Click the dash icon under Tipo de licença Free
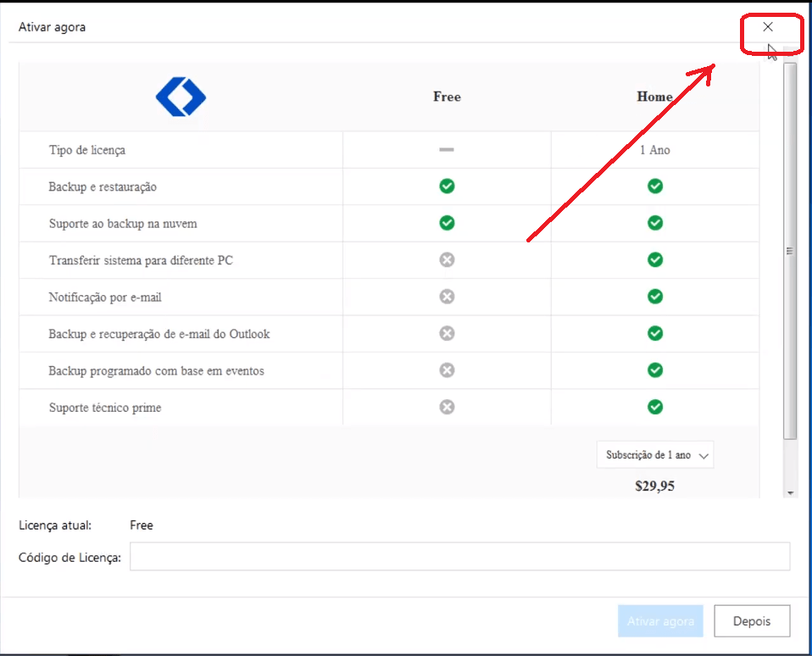 pyautogui.click(x=447, y=149)
